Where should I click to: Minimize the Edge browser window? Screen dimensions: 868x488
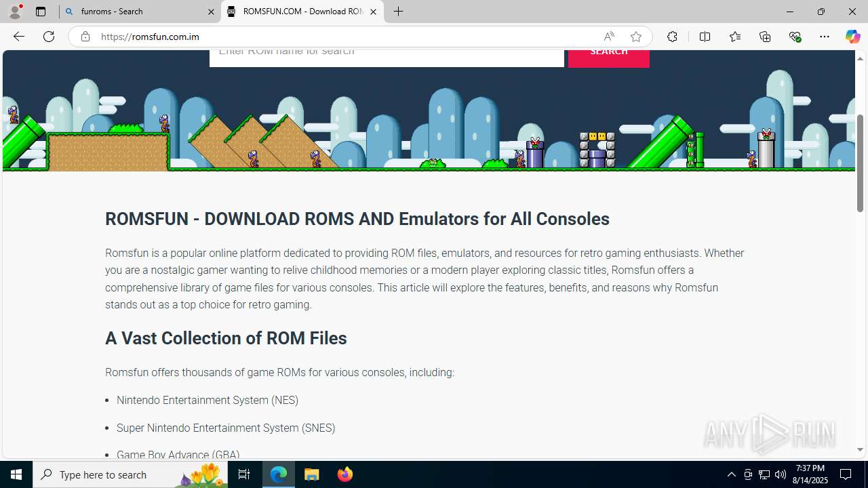coord(789,12)
